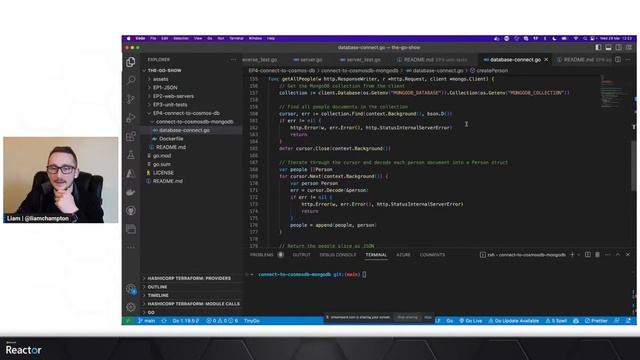Open the File menu
Viewport: 640px width, 360px height.
coord(153,38)
